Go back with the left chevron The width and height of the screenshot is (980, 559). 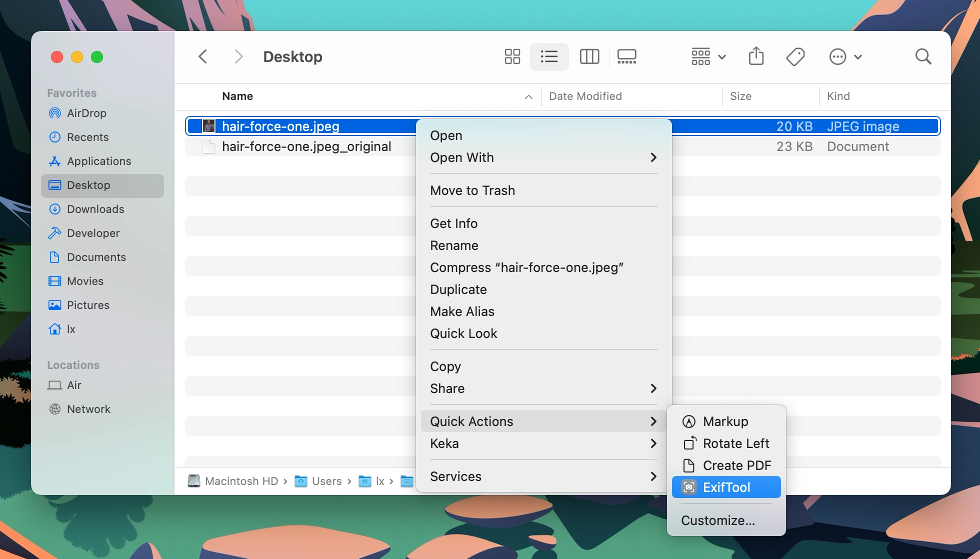coord(203,56)
